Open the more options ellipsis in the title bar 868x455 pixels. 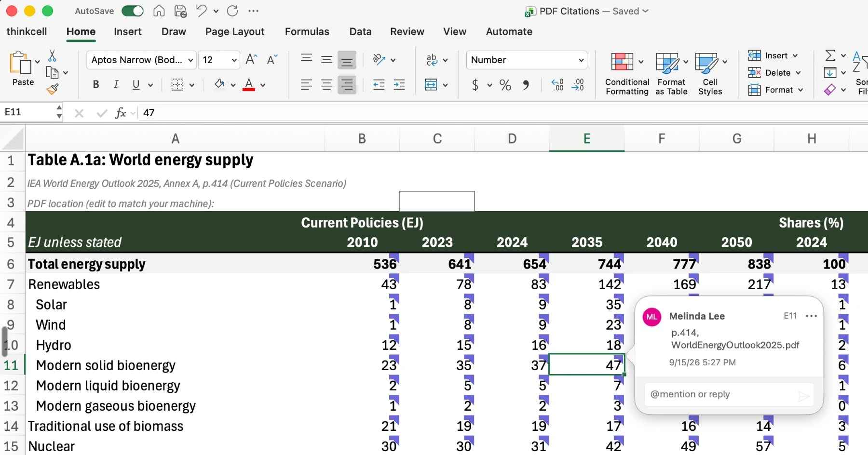[253, 11]
